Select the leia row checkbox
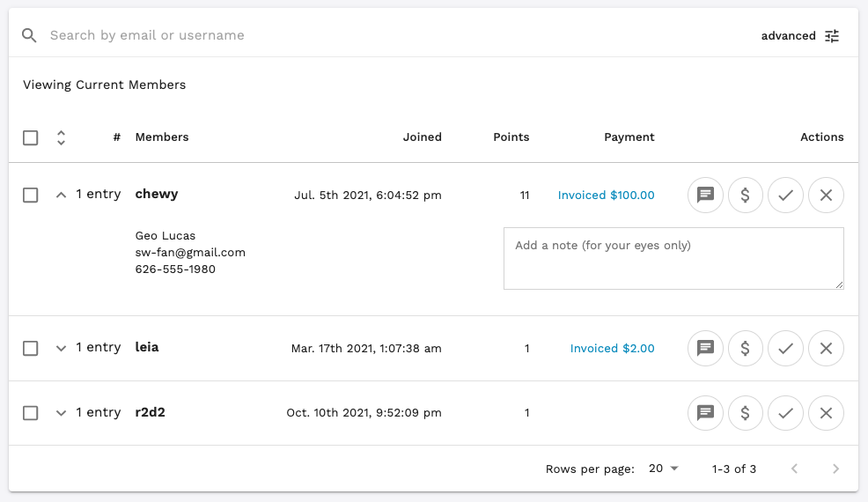868x502 pixels. click(x=31, y=349)
